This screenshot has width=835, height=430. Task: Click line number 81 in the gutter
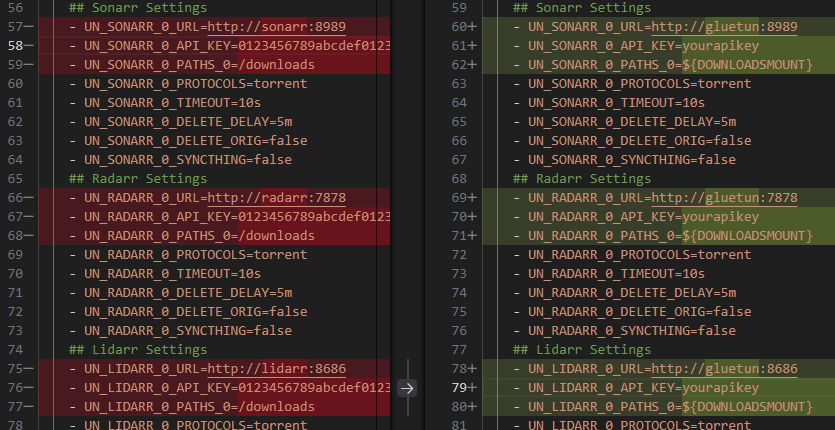click(x=459, y=425)
